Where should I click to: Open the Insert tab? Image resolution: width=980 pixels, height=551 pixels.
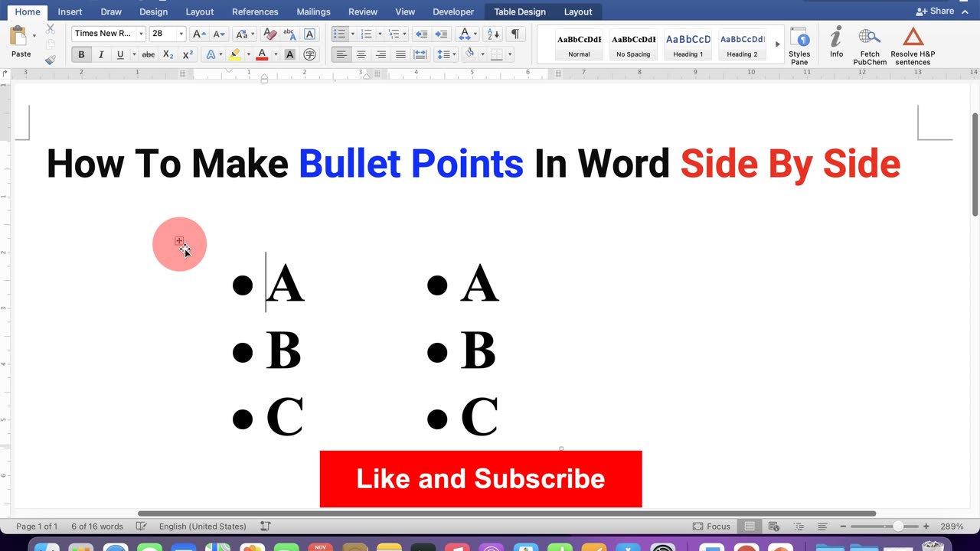pos(70,11)
